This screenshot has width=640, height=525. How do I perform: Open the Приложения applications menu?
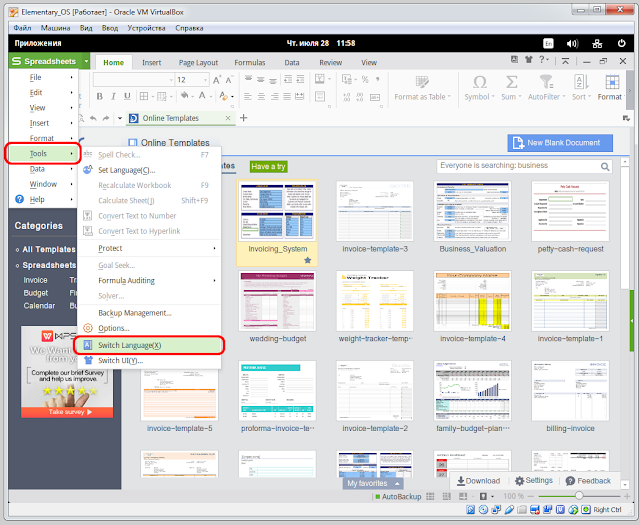pos(38,43)
